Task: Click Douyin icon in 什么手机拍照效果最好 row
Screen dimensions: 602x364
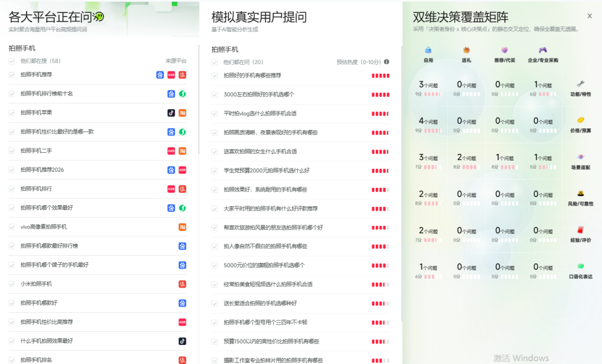Action: (x=182, y=341)
